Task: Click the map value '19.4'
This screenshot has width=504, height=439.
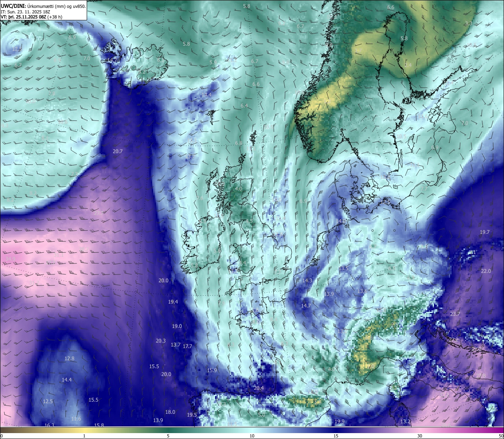Action: tap(173, 302)
